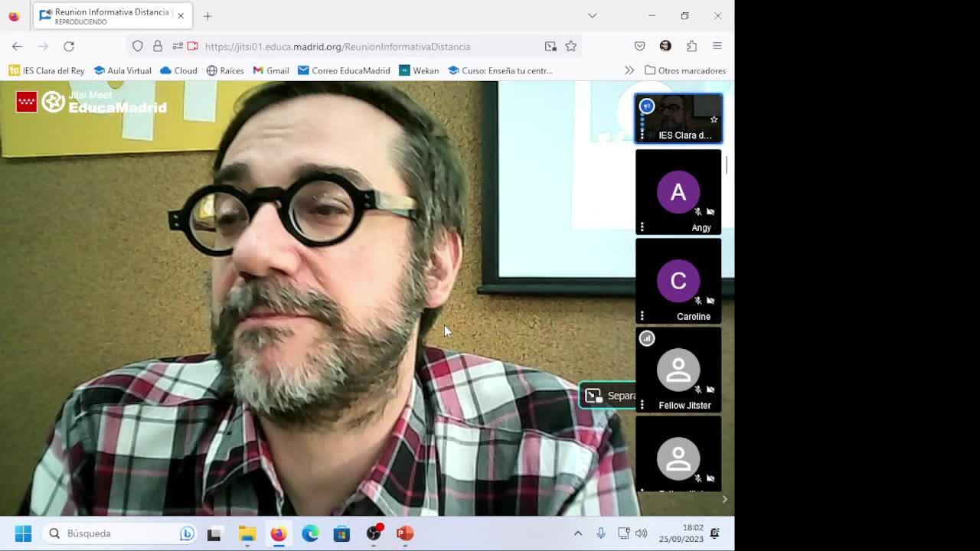Click the EducaMadrid Jitsi Meet logo
980x551 pixels.
pos(91,102)
